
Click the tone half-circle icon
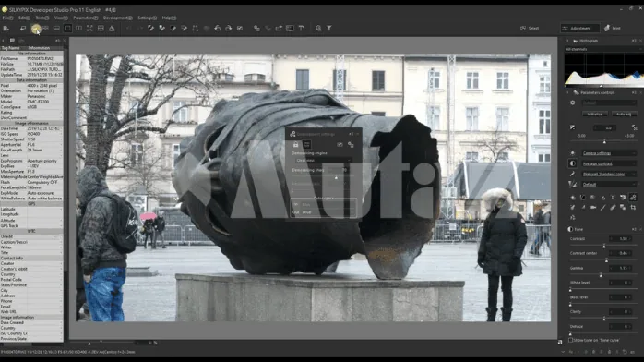(x=573, y=163)
